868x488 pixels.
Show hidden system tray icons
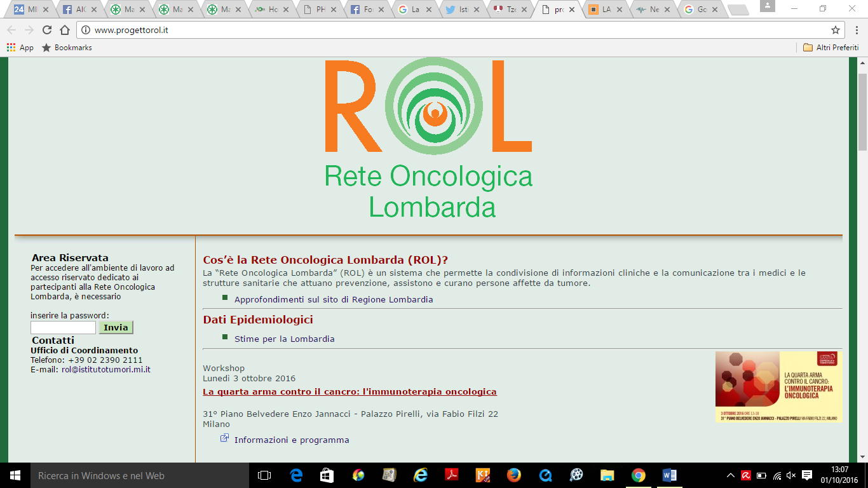731,475
